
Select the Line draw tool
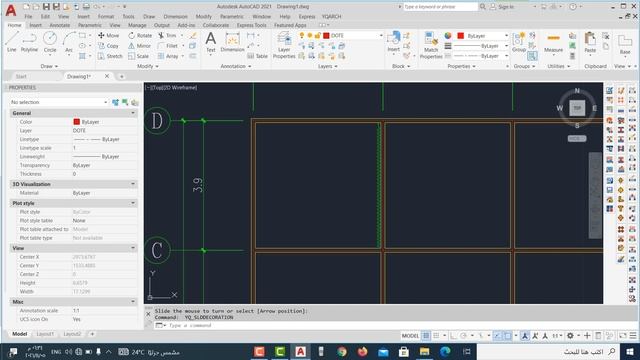tap(11, 42)
